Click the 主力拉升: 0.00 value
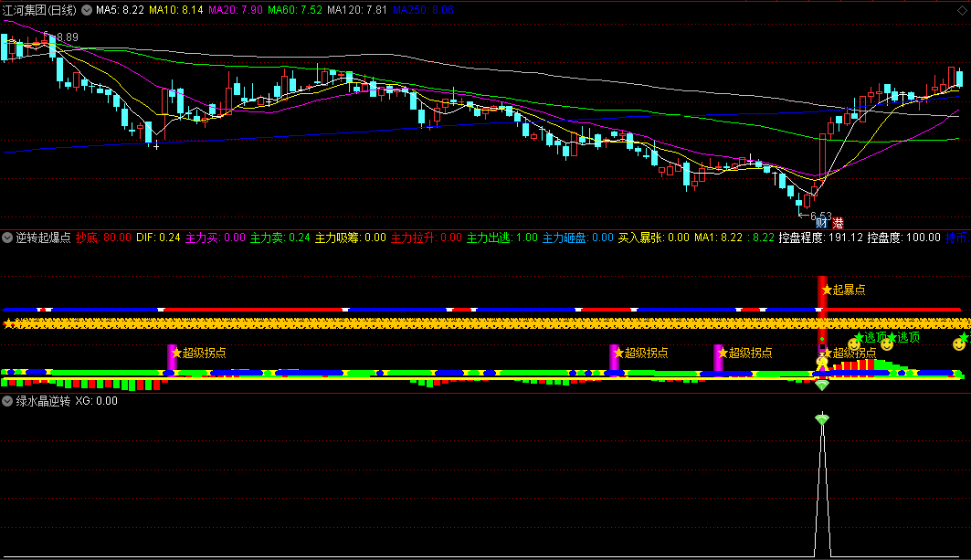The image size is (971, 560). coord(426,238)
